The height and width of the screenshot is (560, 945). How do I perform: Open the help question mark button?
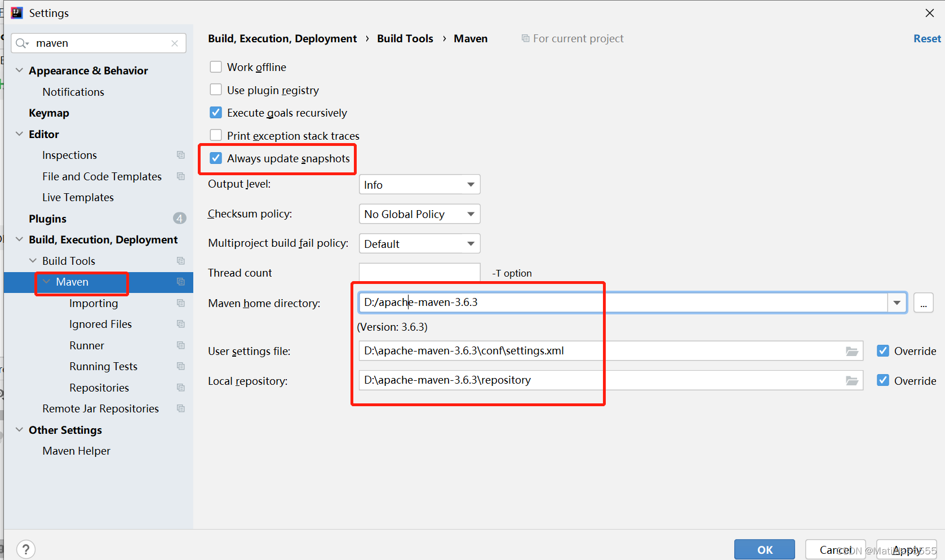[x=26, y=549]
